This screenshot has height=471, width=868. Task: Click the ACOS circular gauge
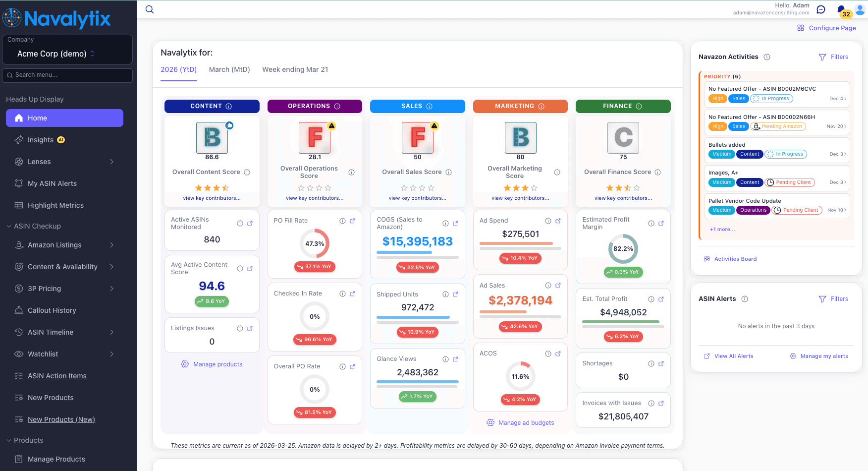click(520, 376)
